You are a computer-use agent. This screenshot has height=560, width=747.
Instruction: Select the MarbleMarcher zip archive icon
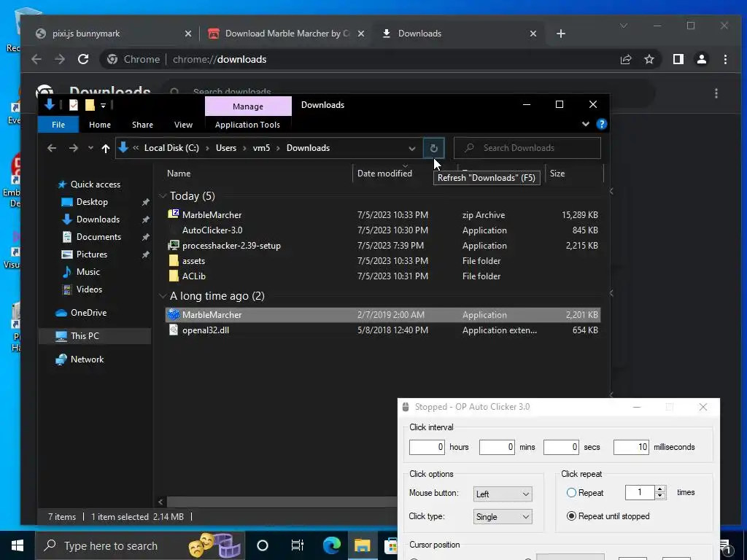click(174, 214)
